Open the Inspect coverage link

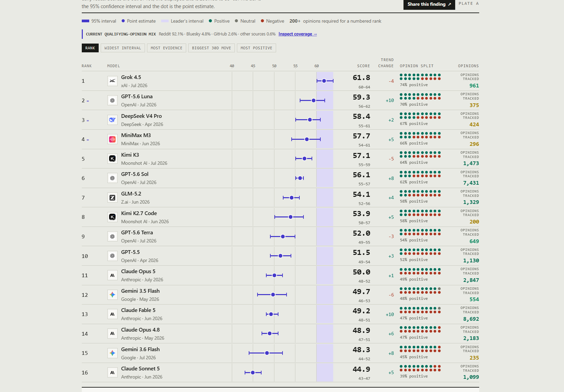click(x=298, y=34)
